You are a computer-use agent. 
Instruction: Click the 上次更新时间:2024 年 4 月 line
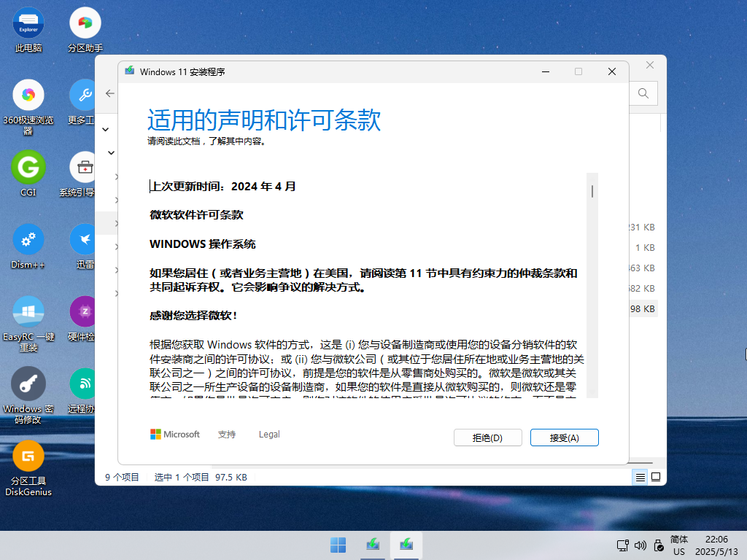click(223, 186)
